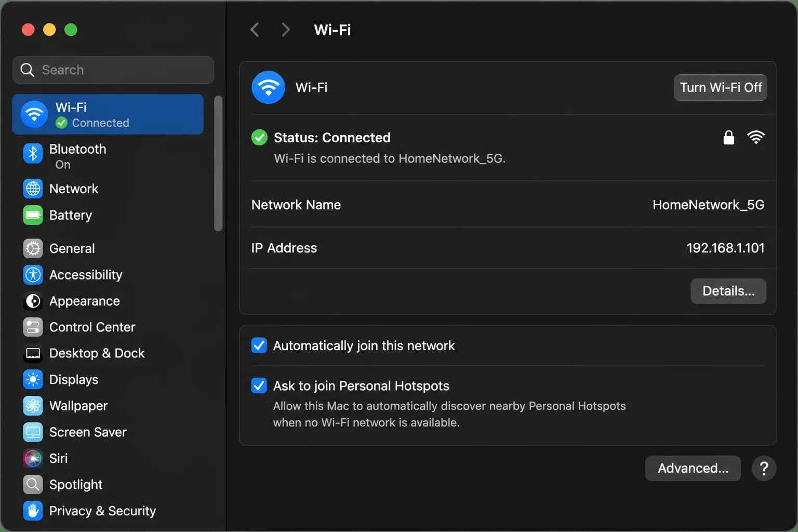The width and height of the screenshot is (798, 532).
Task: Go forward using the right chevron
Action: tap(285, 30)
